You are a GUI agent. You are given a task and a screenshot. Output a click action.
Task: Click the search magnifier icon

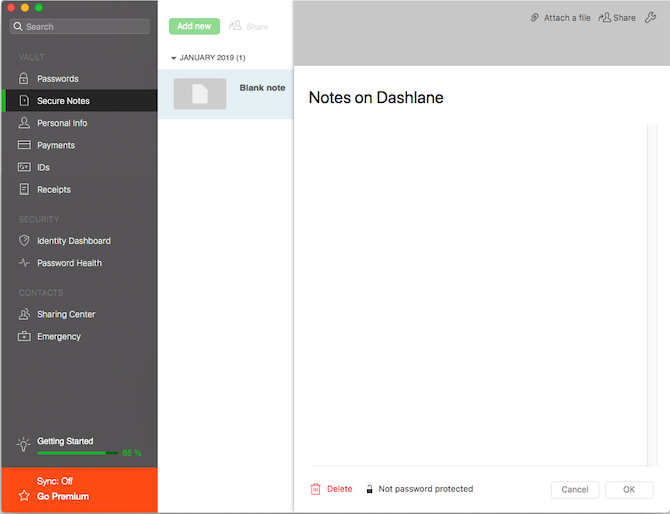(x=18, y=26)
